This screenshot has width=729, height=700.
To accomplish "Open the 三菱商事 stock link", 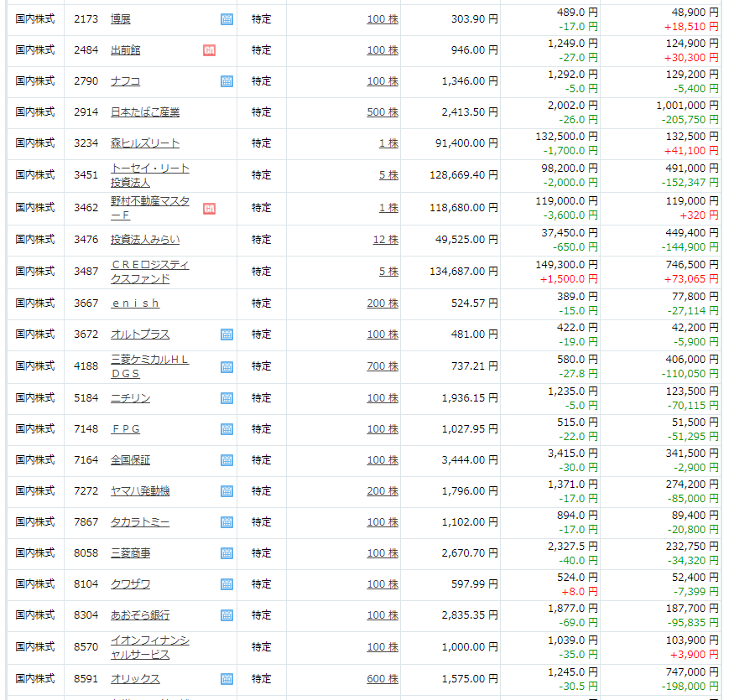I will (x=130, y=553).
